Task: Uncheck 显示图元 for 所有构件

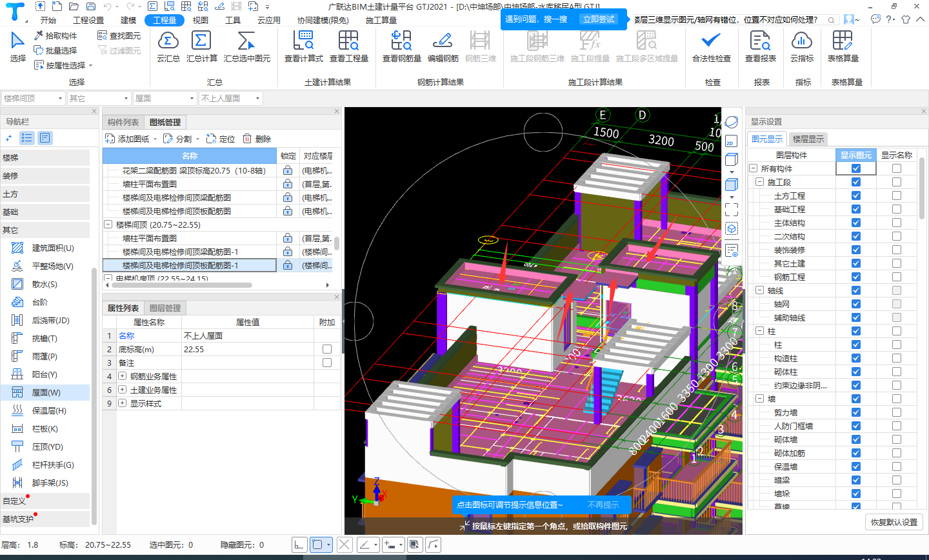Action: click(855, 168)
